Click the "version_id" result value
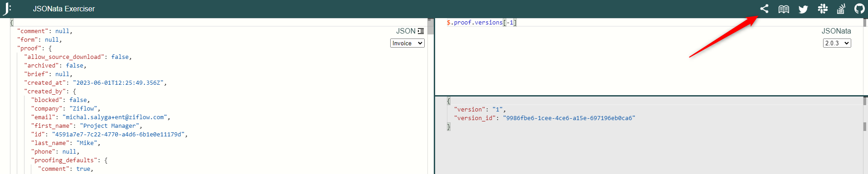 pos(569,118)
